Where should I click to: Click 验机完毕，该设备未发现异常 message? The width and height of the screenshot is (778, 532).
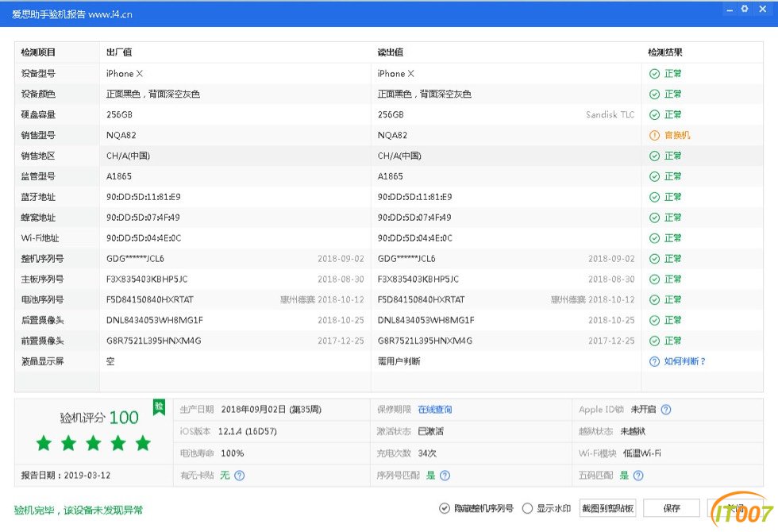[x=79, y=510]
